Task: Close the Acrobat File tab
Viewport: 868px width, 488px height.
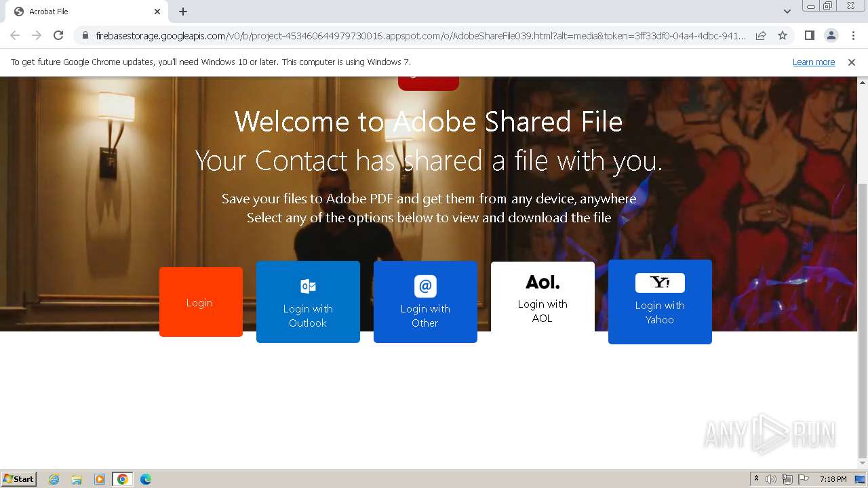Action: pyautogui.click(x=157, y=12)
